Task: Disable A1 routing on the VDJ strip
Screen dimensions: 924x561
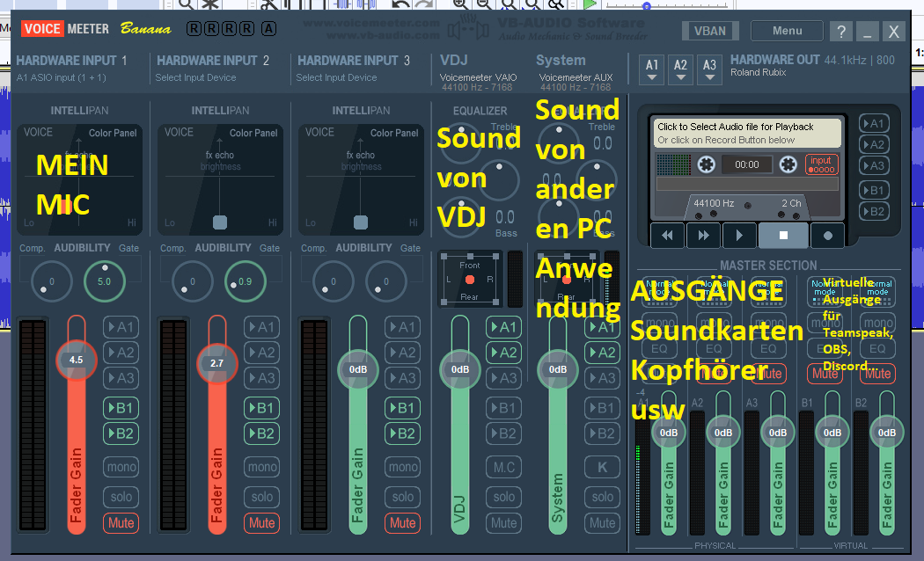Action: [x=504, y=327]
